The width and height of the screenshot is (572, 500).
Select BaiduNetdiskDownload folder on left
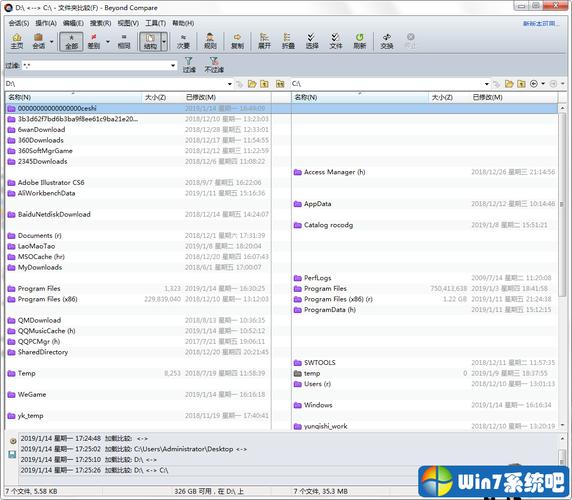click(x=54, y=214)
